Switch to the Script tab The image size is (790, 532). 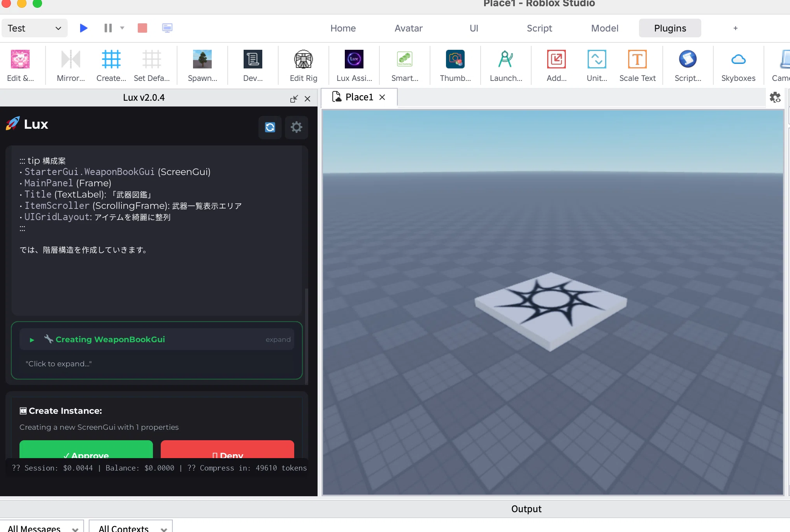point(539,28)
